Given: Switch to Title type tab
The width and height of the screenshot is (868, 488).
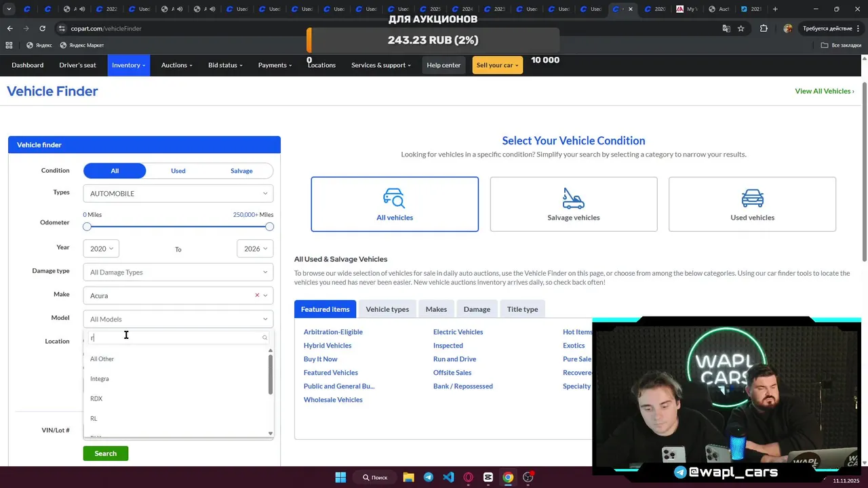Looking at the screenshot, I should tap(522, 309).
